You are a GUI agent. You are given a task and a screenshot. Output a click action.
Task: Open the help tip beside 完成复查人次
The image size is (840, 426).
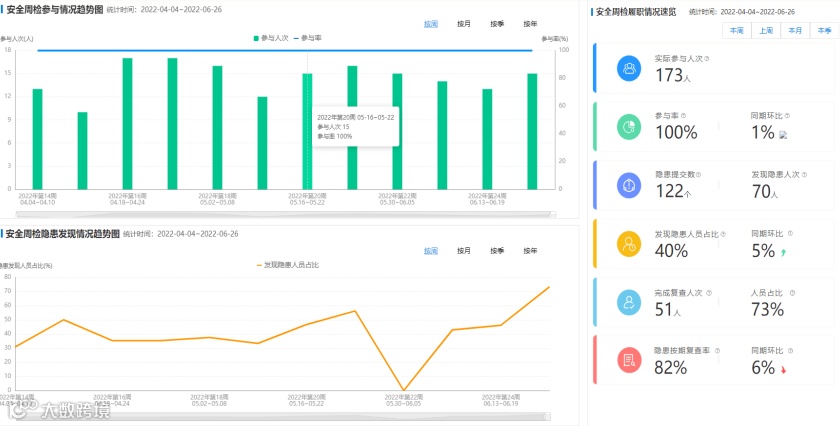click(x=709, y=293)
